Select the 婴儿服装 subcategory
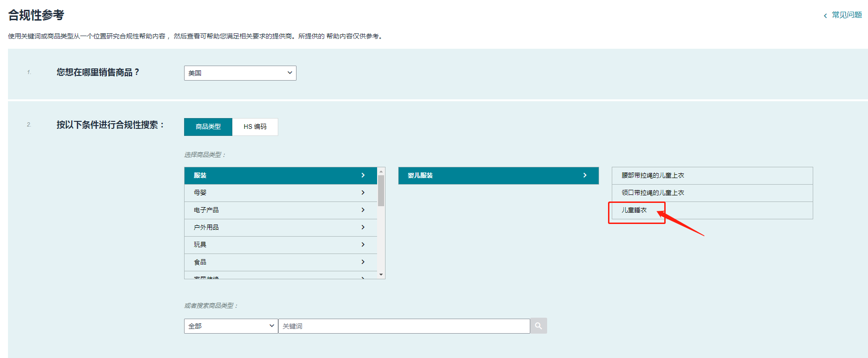Screen dimensions: 868x358 click(x=497, y=175)
